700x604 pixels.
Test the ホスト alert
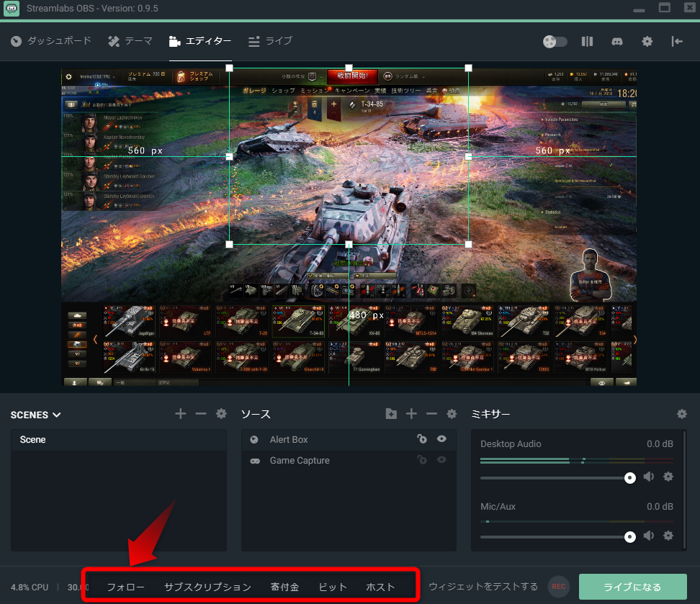pyautogui.click(x=380, y=587)
